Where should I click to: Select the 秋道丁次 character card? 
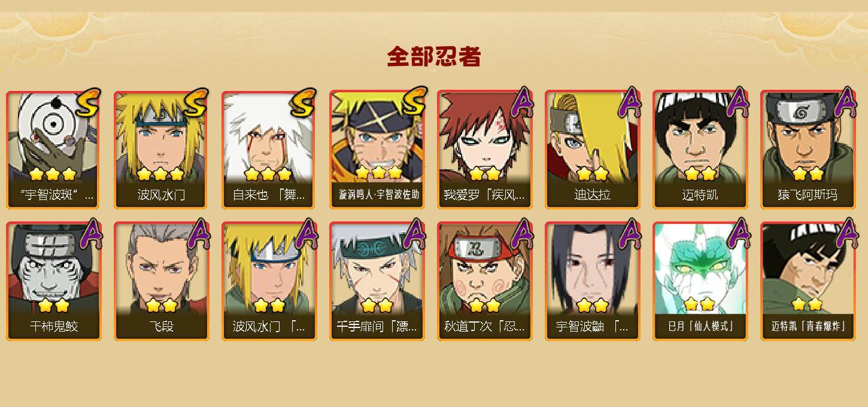[x=485, y=281]
